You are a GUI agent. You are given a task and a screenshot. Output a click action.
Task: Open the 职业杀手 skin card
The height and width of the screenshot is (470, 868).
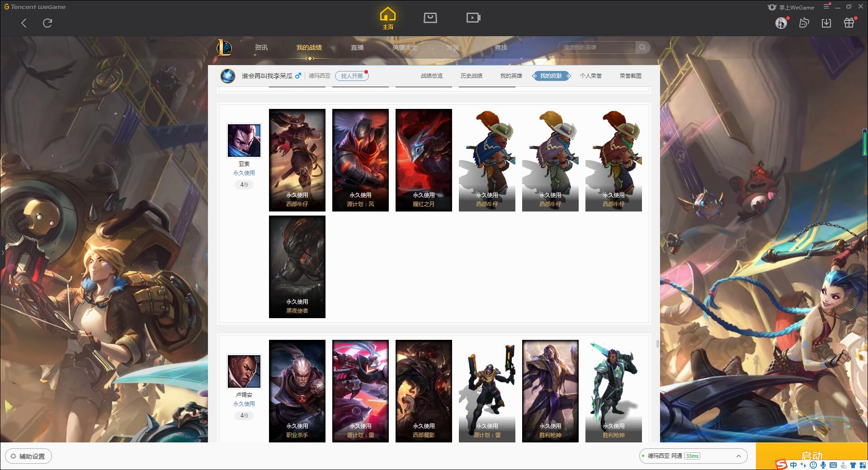pos(297,391)
